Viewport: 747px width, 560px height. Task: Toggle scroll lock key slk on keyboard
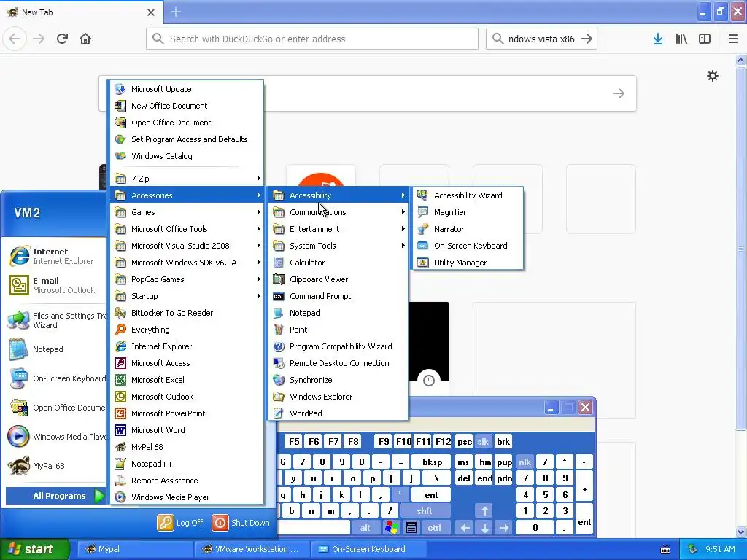click(x=483, y=442)
